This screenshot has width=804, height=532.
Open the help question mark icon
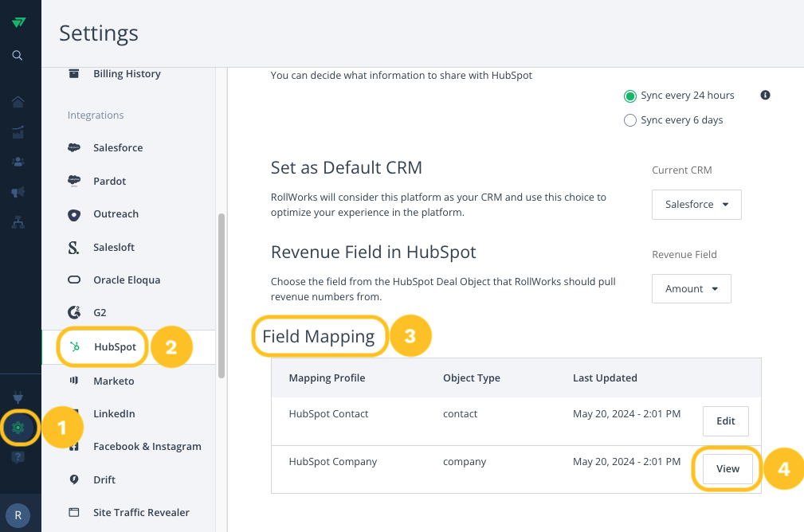point(18,457)
